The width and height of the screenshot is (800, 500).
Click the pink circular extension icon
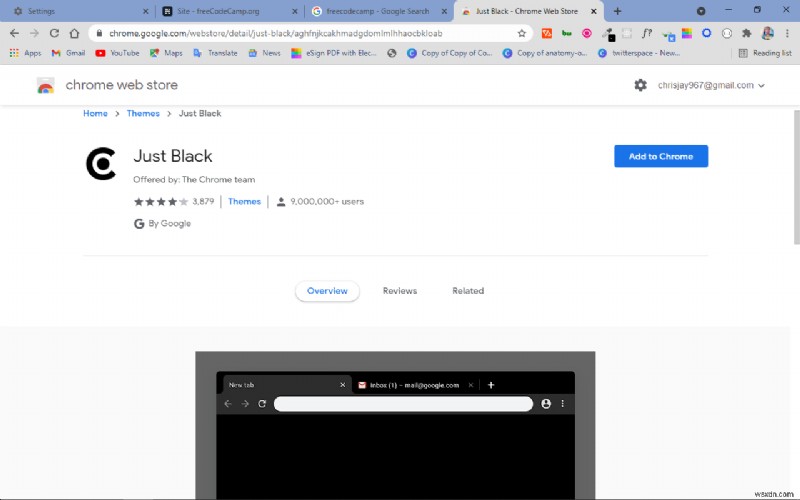point(587,33)
